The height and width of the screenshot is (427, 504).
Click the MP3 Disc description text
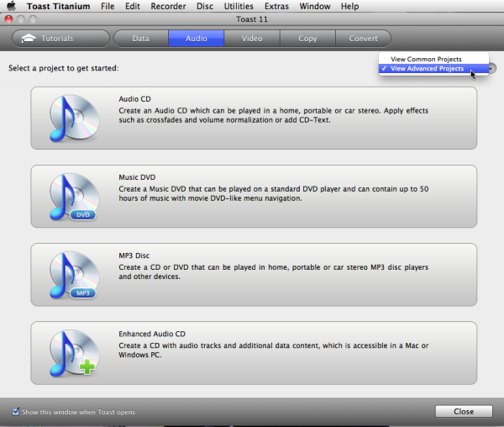pyautogui.click(x=274, y=271)
